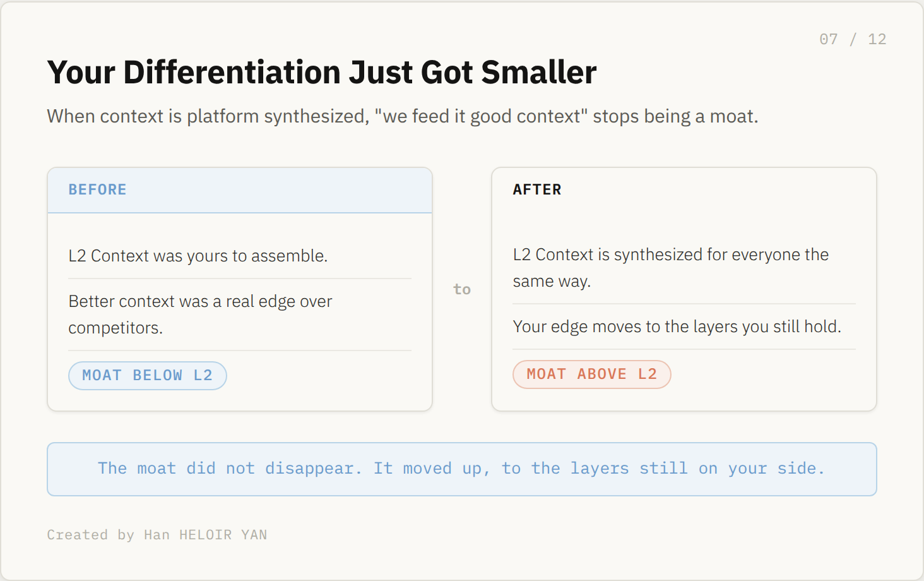Click 'L2 Context is synthesized for everyone' text
This screenshot has height=581, width=924.
(671, 255)
